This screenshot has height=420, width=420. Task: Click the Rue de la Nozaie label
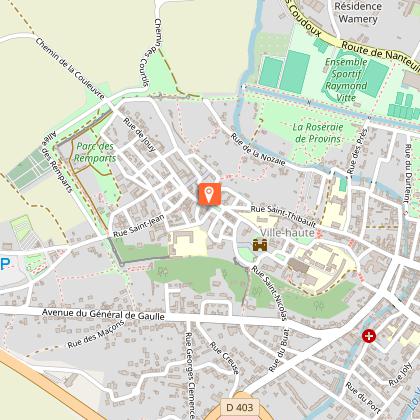point(259,150)
